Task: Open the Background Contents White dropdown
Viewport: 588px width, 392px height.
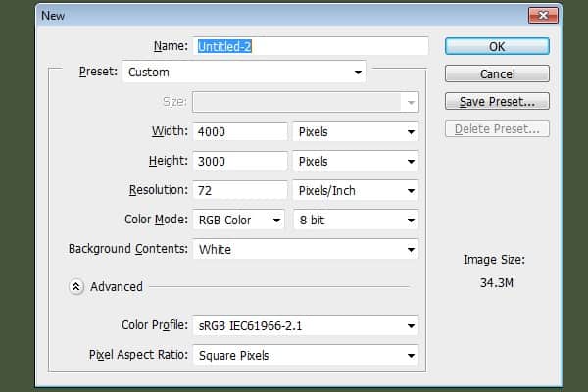Action: (x=306, y=250)
